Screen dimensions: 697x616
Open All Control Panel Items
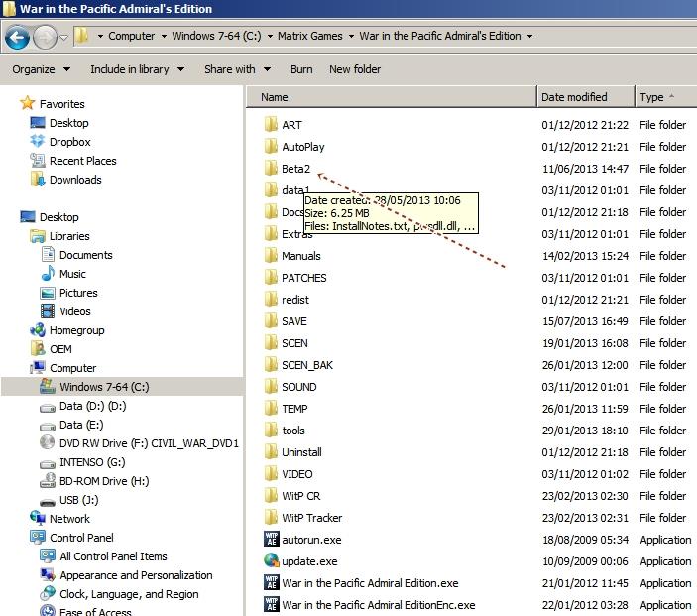(x=103, y=556)
